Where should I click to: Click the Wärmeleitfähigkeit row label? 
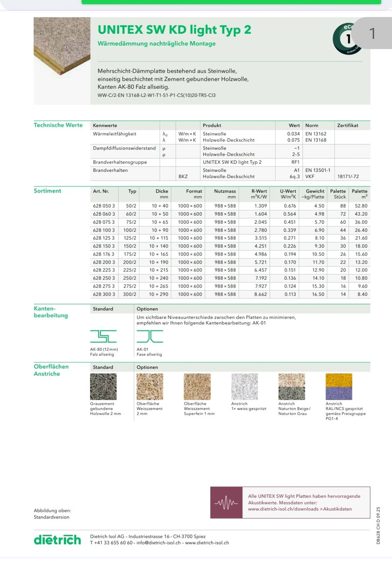click(x=114, y=134)
